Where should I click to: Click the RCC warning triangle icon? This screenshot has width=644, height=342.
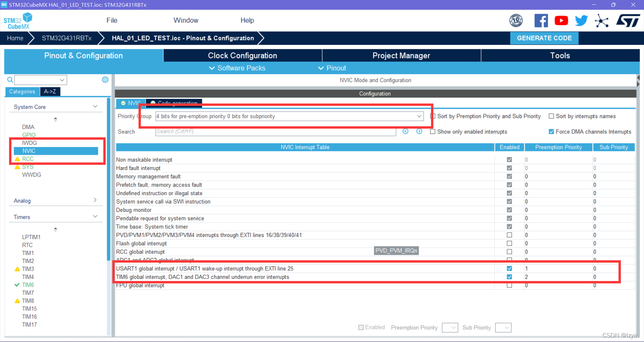tap(17, 159)
